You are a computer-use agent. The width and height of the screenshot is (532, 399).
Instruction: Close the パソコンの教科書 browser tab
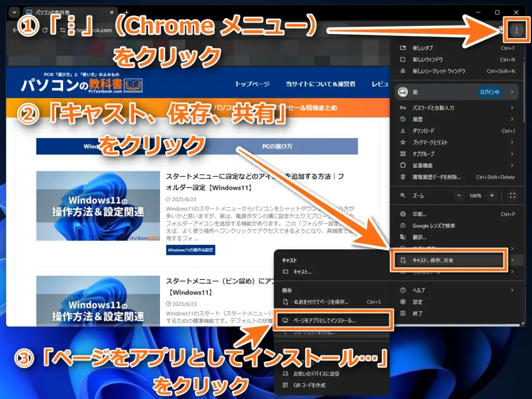pyautogui.click(x=112, y=12)
